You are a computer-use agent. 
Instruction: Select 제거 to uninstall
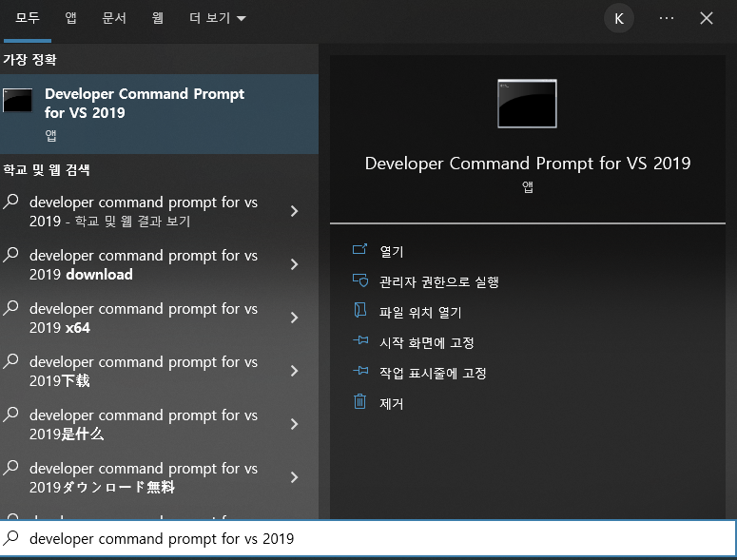pyautogui.click(x=392, y=404)
